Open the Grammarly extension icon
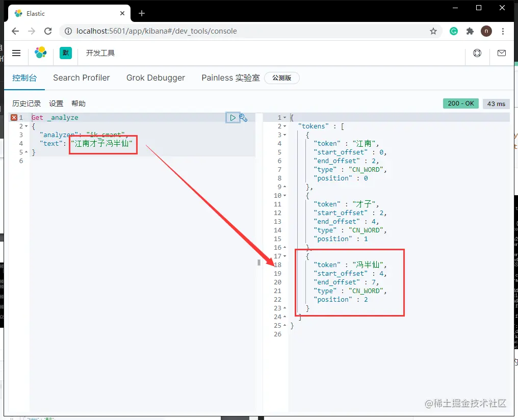Viewport: 518px width, 420px height. coord(454,31)
